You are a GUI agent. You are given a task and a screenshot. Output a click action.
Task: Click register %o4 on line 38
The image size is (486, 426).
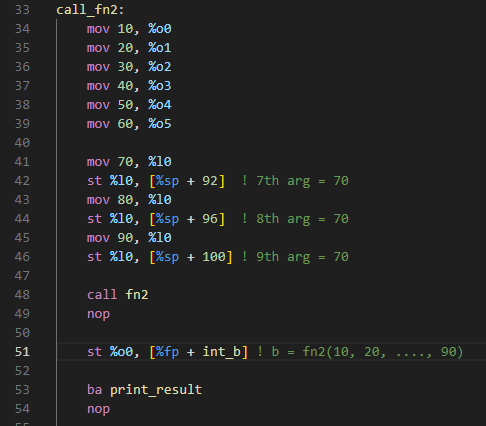160,105
